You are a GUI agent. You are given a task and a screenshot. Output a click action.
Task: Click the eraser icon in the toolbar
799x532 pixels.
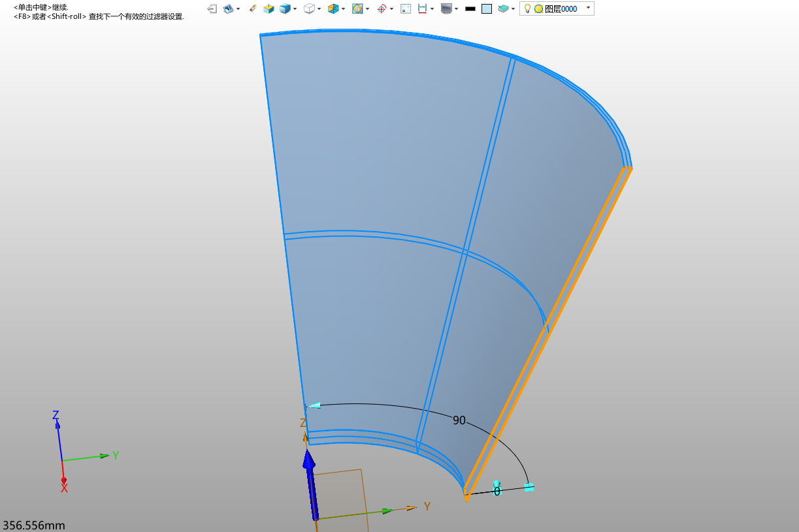(x=253, y=9)
